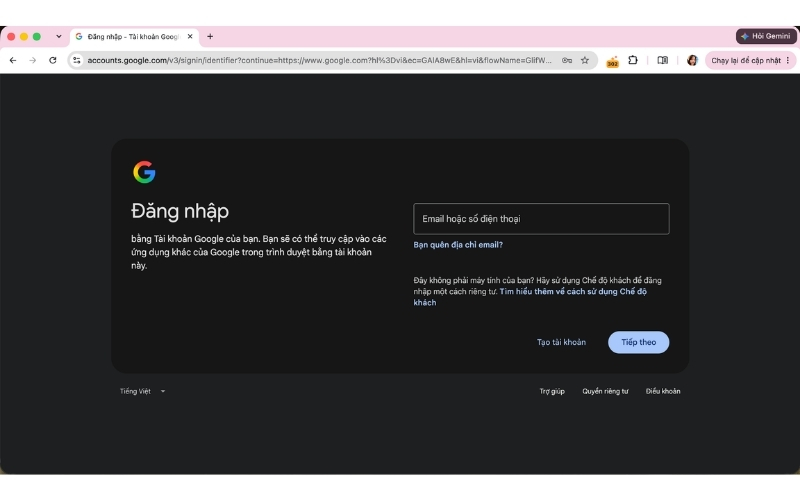Screen dimensions: 800x500
Task: Open the tab search chevron dropdown
Action: coord(59,36)
